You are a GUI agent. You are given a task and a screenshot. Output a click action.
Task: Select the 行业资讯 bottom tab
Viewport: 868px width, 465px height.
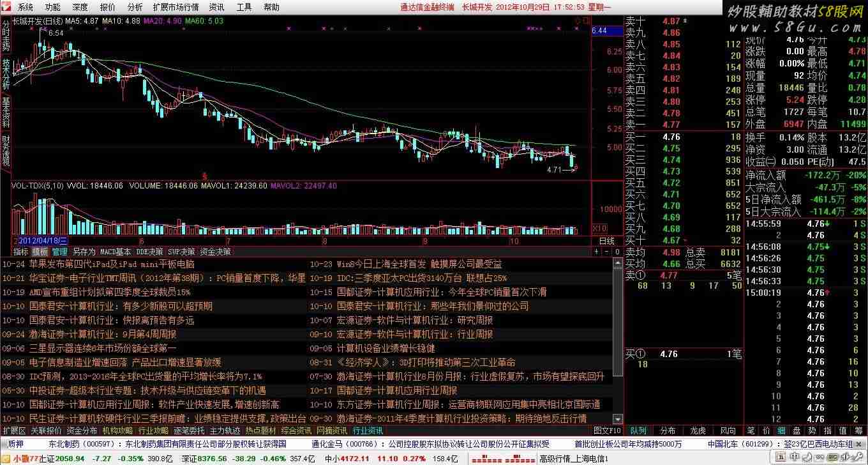pos(368,431)
